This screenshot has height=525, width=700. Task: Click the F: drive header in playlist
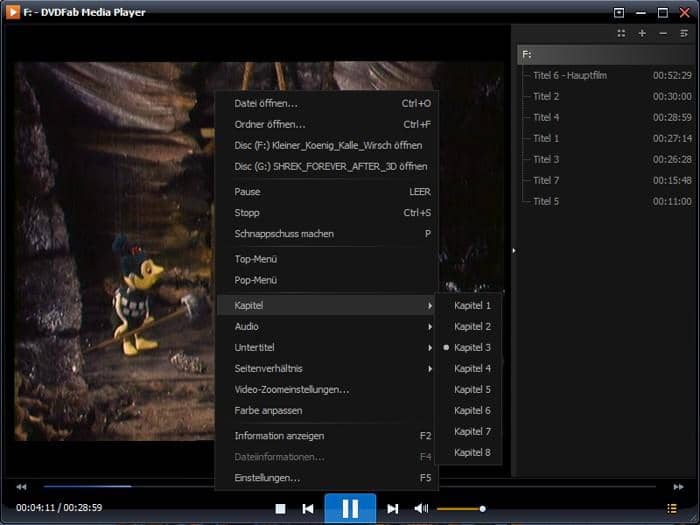click(607, 54)
